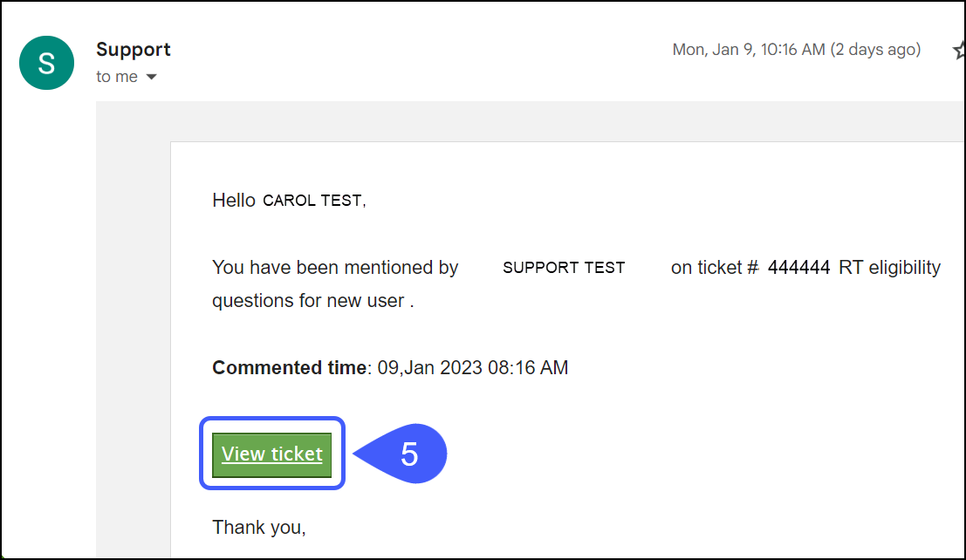
Task: Select the greeting text 'Hello CAROL TEST'
Action: [x=288, y=199]
